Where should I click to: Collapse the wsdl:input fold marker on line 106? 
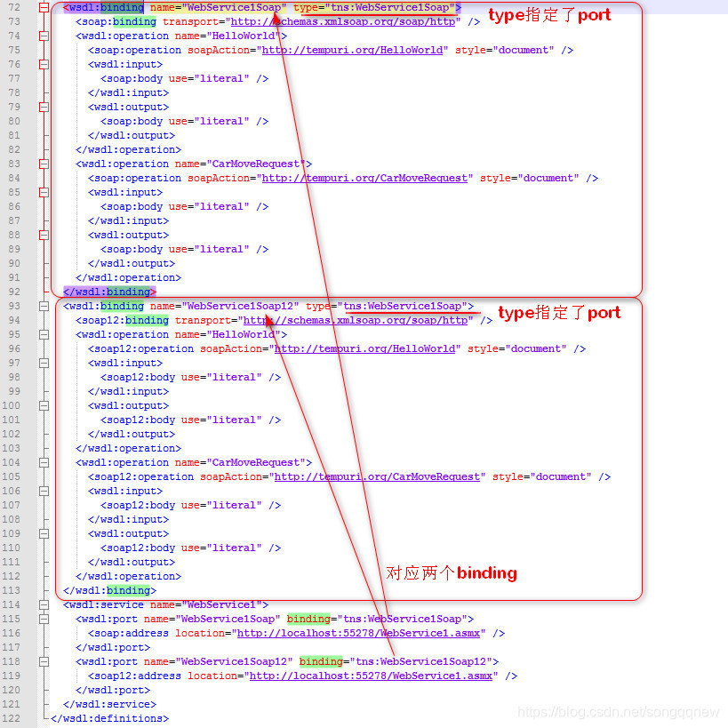tap(44, 491)
